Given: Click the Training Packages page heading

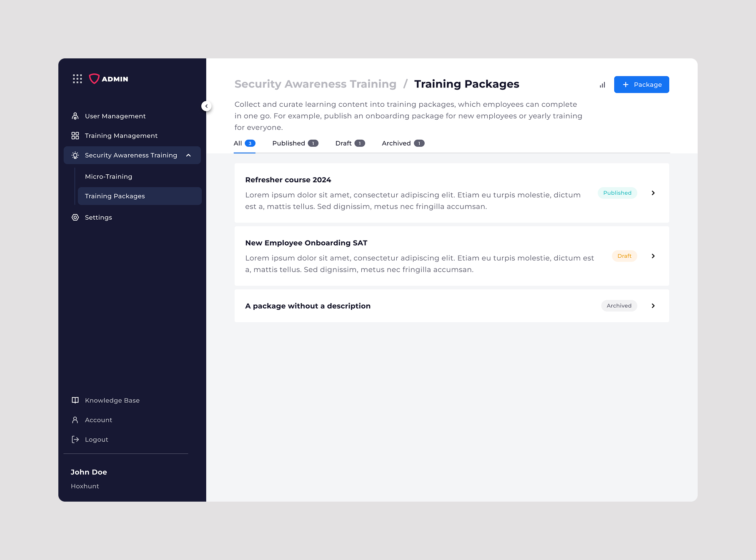Looking at the screenshot, I should coord(466,84).
